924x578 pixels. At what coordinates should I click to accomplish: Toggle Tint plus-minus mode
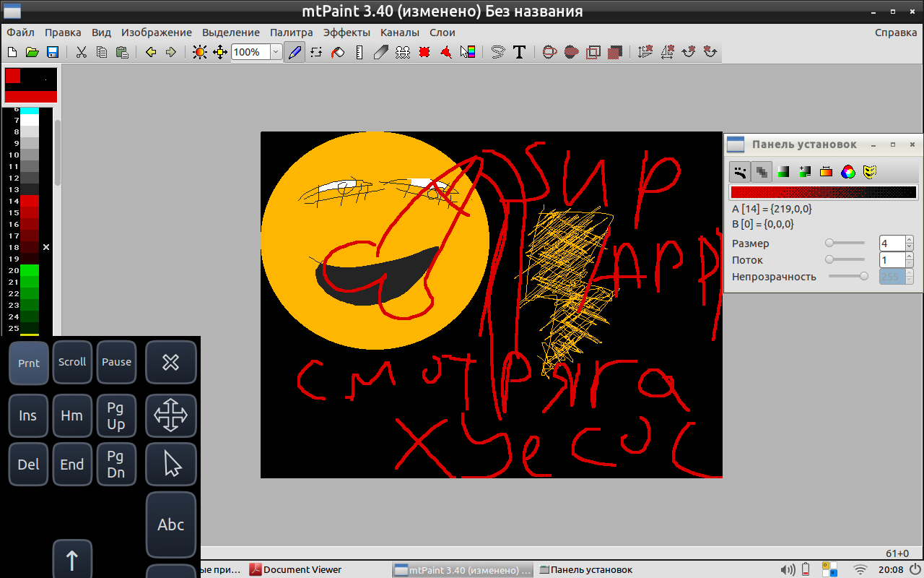tap(805, 172)
